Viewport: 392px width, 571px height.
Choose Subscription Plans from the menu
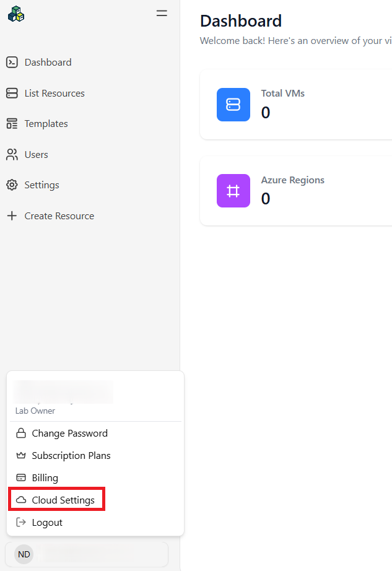[71, 455]
